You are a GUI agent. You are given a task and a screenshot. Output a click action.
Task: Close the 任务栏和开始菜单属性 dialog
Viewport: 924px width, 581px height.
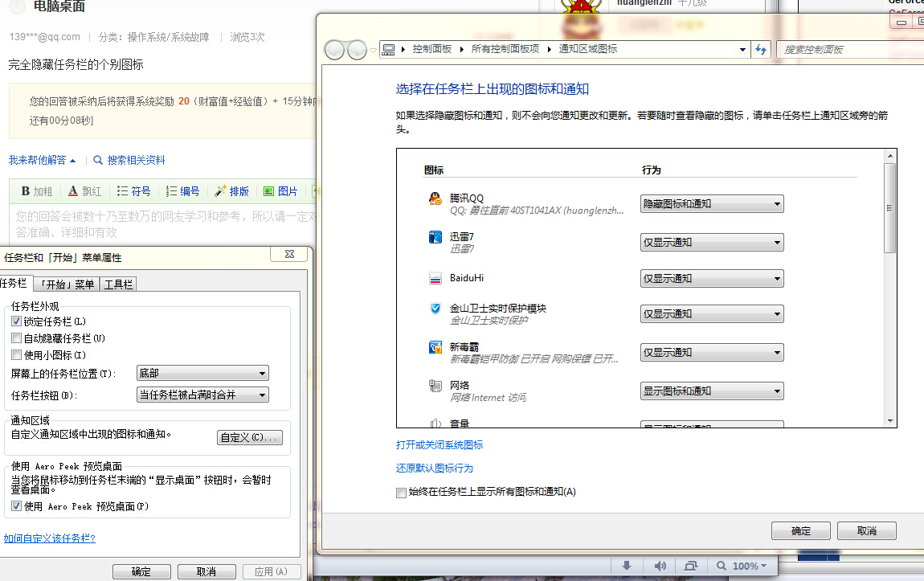pos(289,254)
